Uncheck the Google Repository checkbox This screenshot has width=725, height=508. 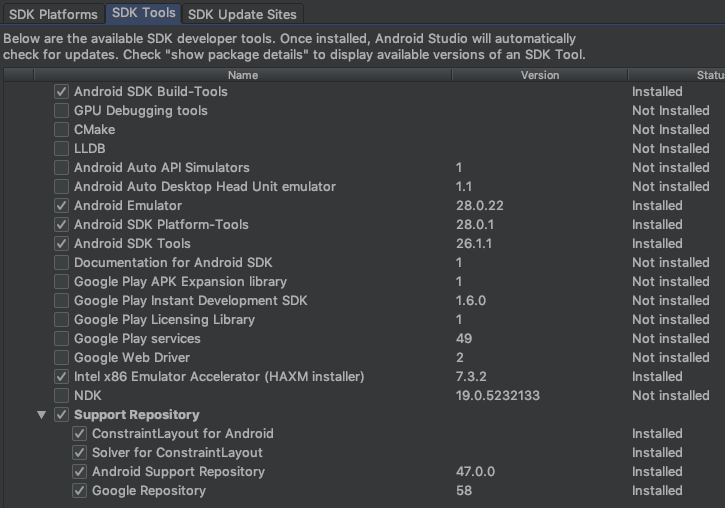click(x=80, y=491)
